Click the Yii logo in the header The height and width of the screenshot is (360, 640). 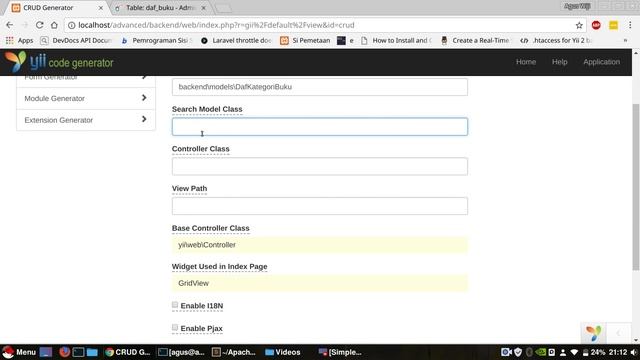click(x=59, y=62)
